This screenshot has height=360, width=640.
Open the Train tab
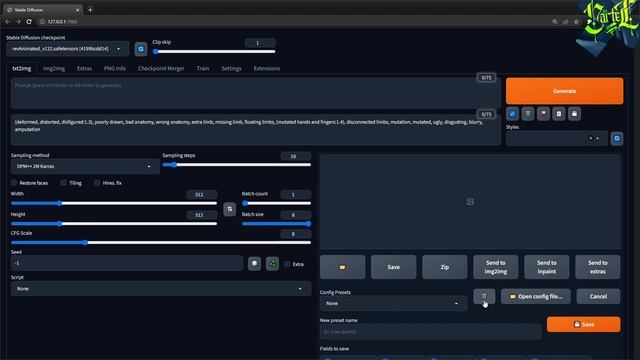pos(203,69)
